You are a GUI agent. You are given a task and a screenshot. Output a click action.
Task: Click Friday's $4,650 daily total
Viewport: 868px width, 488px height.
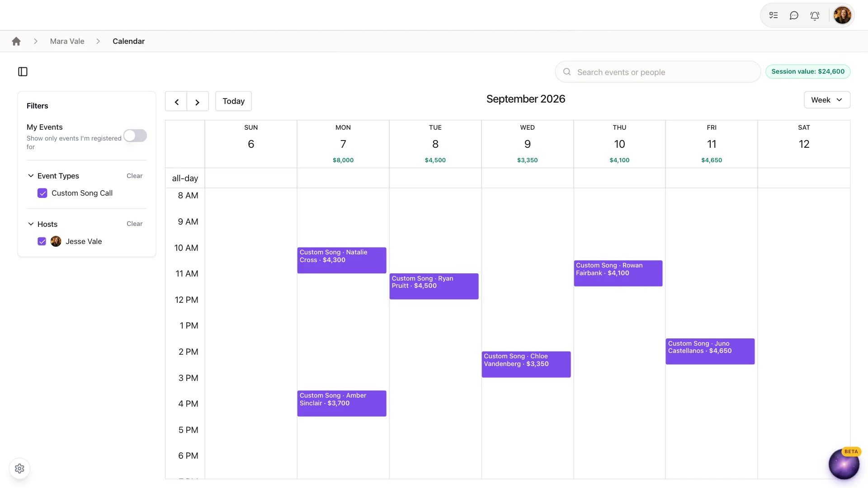(712, 160)
